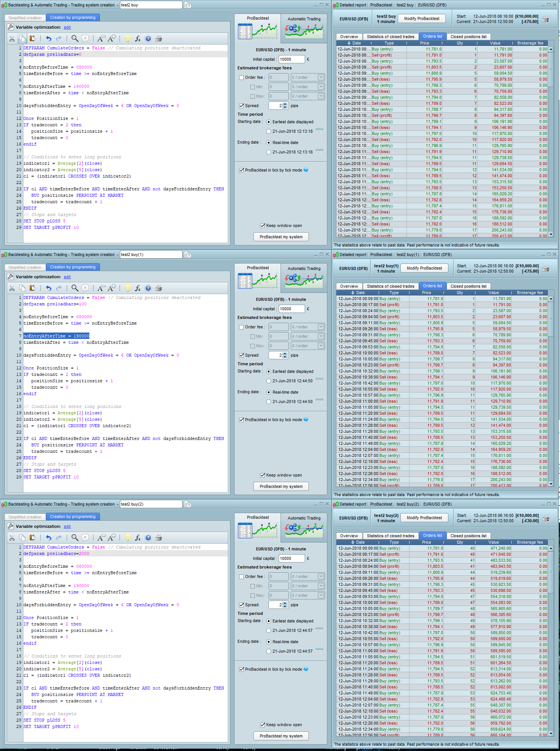
Task: Click the lightbulb icon in top test2 buy editor
Action: point(127,38)
